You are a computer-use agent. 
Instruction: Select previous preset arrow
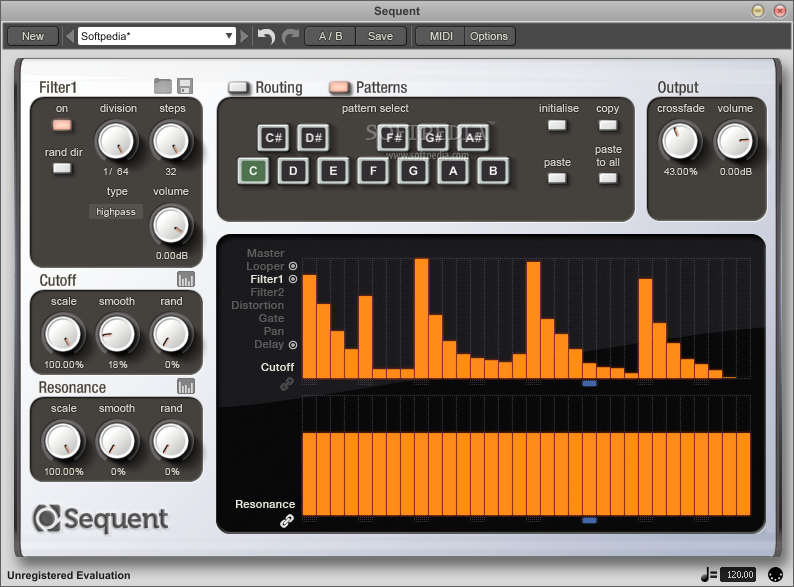coord(70,36)
